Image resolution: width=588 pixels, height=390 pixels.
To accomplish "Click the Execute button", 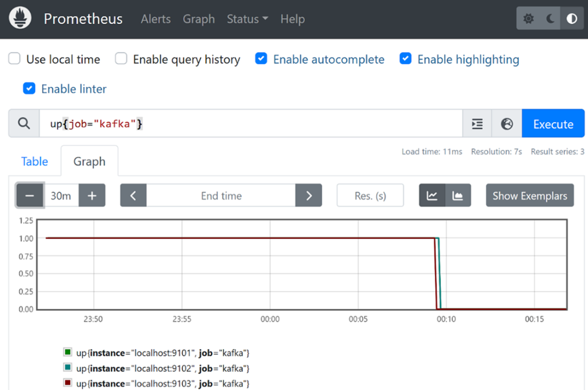I will pos(553,124).
